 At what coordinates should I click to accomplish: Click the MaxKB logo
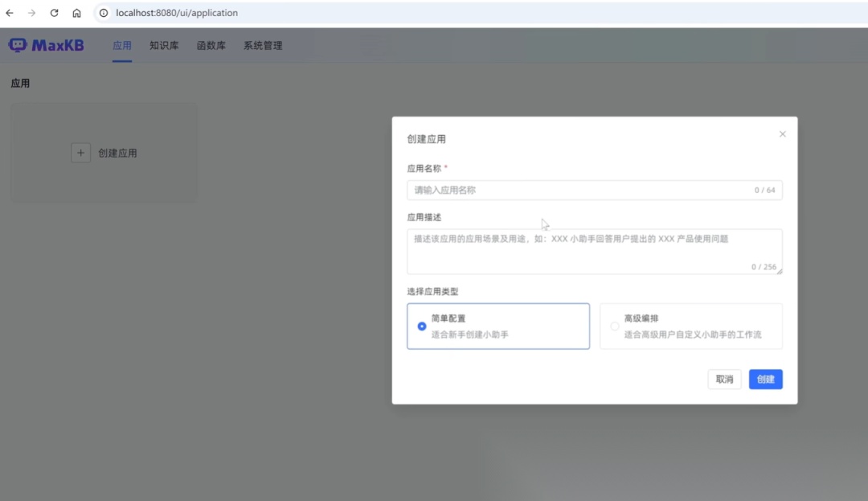point(47,46)
